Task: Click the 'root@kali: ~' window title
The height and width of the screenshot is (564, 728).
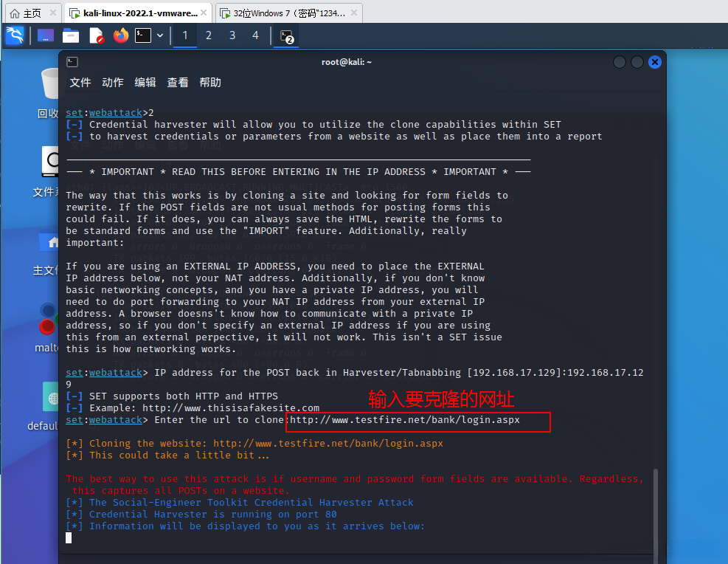Action: coord(347,62)
